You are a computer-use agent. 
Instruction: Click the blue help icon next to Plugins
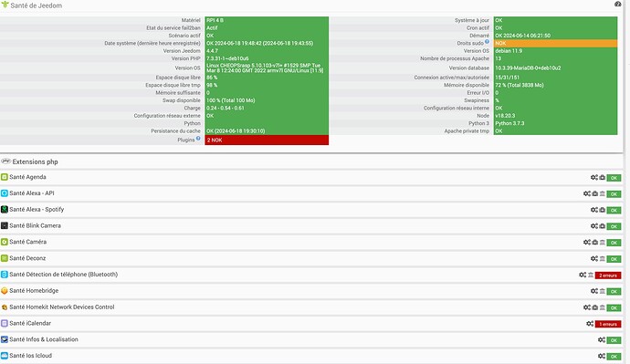pos(198,139)
